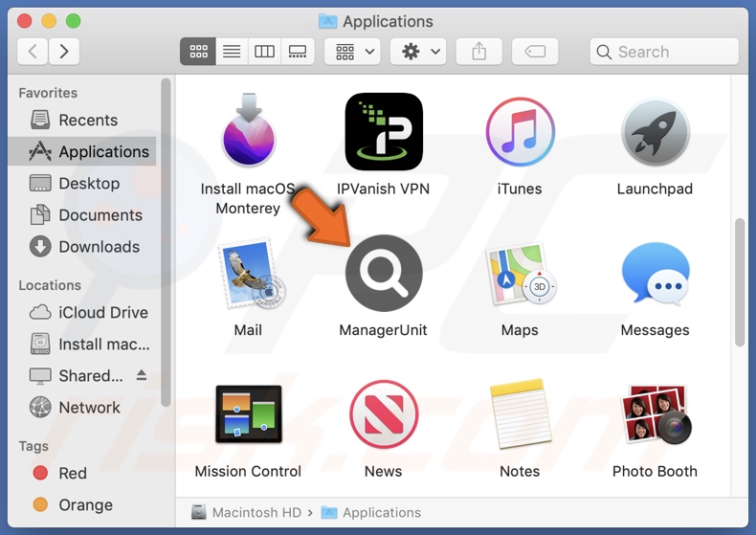Click the Locations sidebar header
Image resolution: width=756 pixels, height=535 pixels.
click(x=50, y=285)
